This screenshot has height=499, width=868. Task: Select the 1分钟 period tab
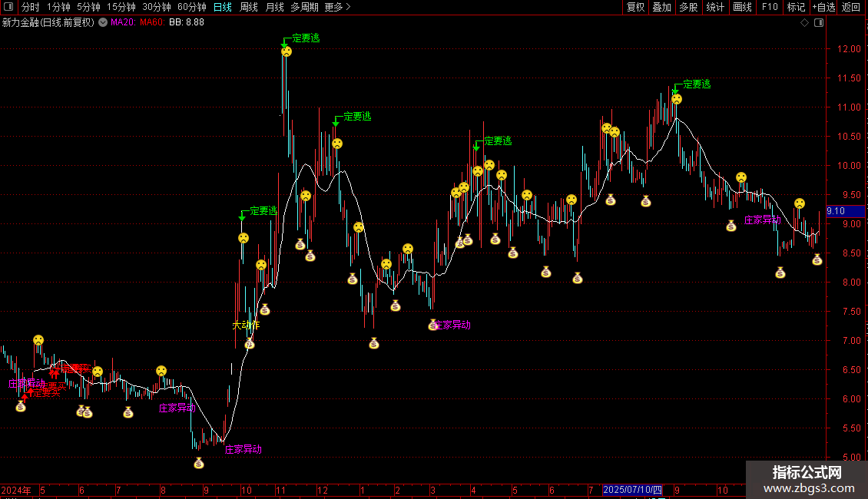click(58, 7)
